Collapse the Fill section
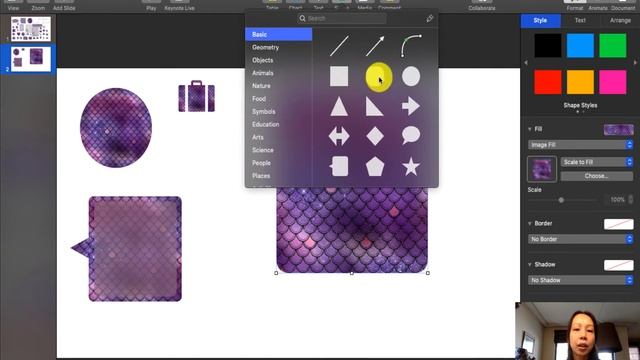Screen dimensions: 640x360 click(x=530, y=129)
